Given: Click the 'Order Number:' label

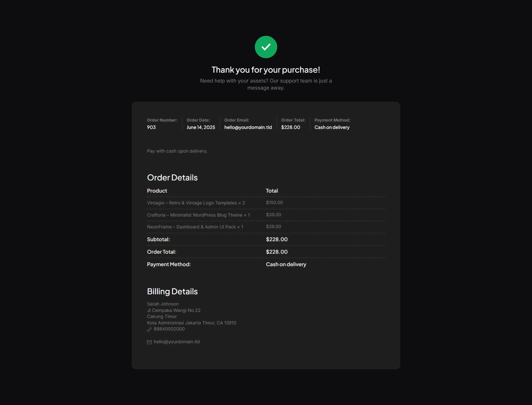Looking at the screenshot, I should [162, 120].
